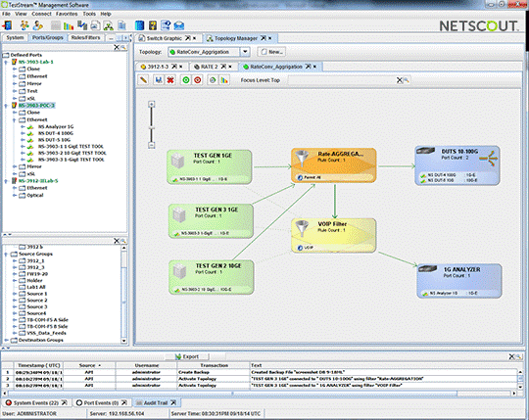The width and height of the screenshot is (529, 420).
Task: Select the VSS_Data_Feeds source group
Action: [47, 333]
